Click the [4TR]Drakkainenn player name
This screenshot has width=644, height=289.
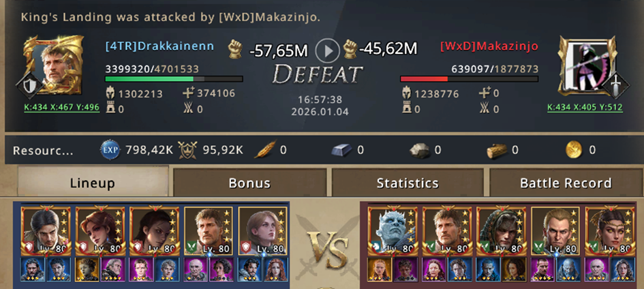(x=159, y=46)
